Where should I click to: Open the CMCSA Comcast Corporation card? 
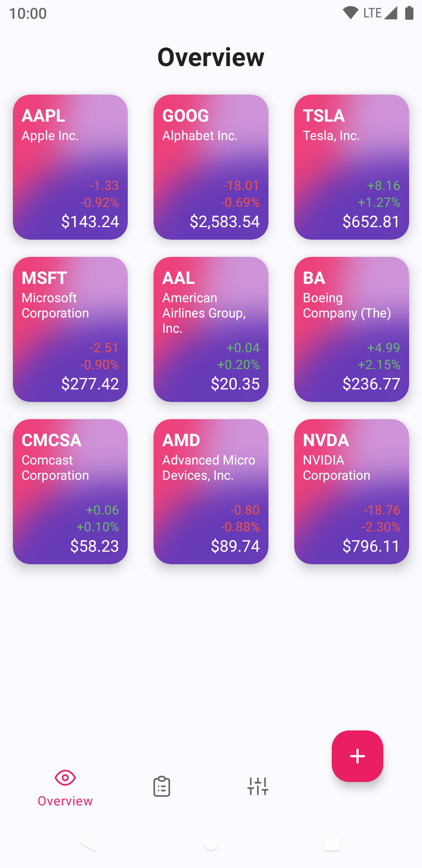click(x=70, y=491)
